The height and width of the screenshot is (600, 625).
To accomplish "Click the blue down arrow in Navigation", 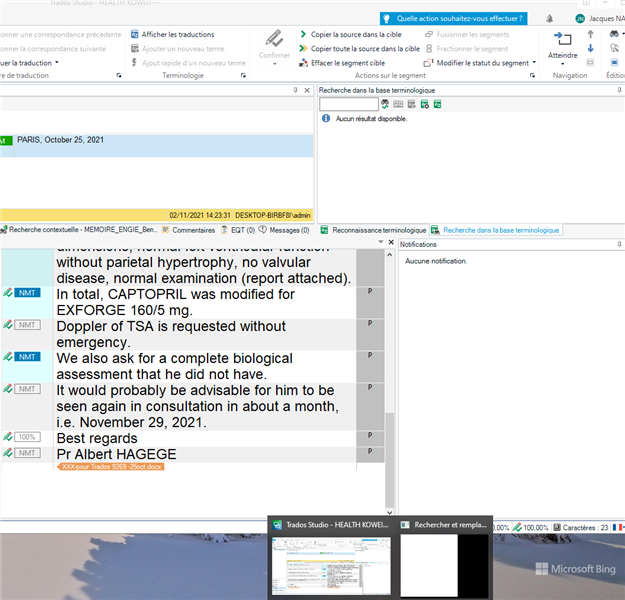I will click(x=590, y=48).
